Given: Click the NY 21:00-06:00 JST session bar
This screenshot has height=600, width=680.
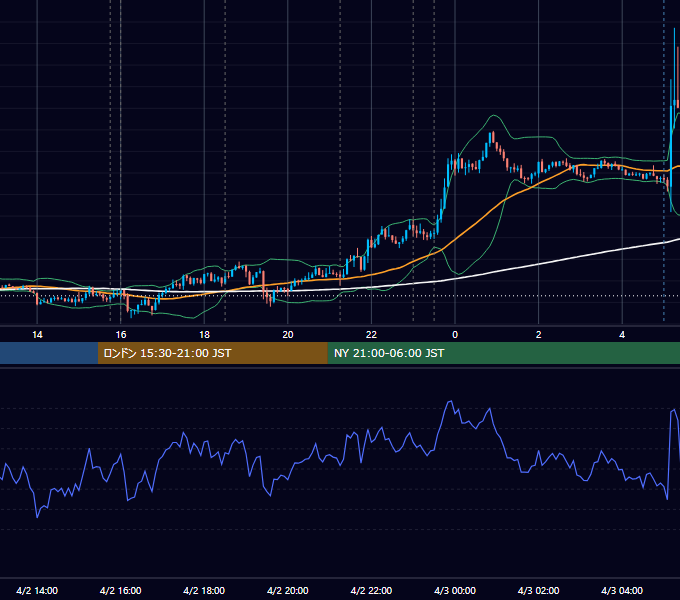Looking at the screenshot, I should pos(503,353).
